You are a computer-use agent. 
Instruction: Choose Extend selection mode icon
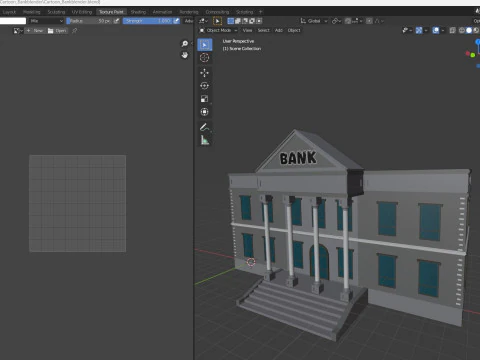pos(238,21)
